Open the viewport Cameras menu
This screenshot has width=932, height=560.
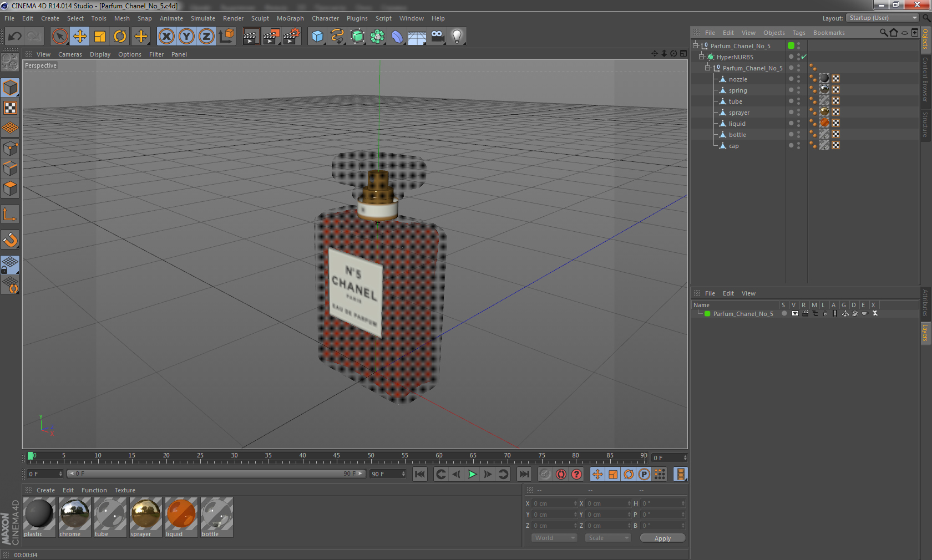coord(70,54)
